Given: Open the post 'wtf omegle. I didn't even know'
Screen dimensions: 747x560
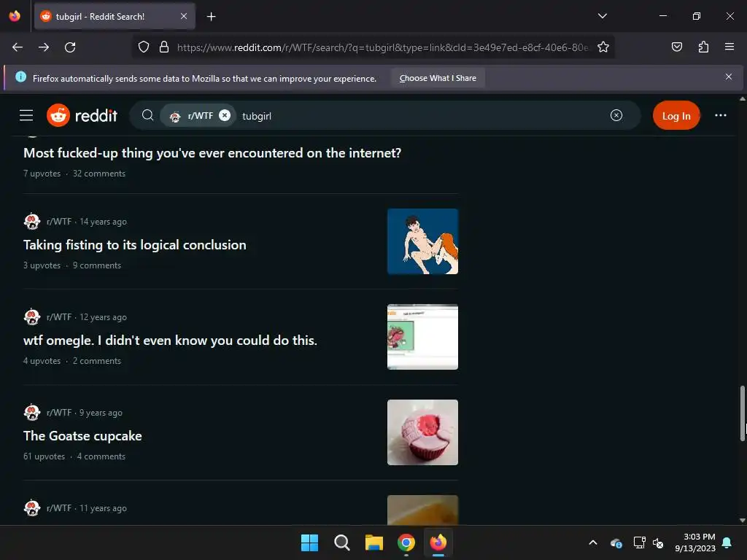Looking at the screenshot, I should 170,341.
